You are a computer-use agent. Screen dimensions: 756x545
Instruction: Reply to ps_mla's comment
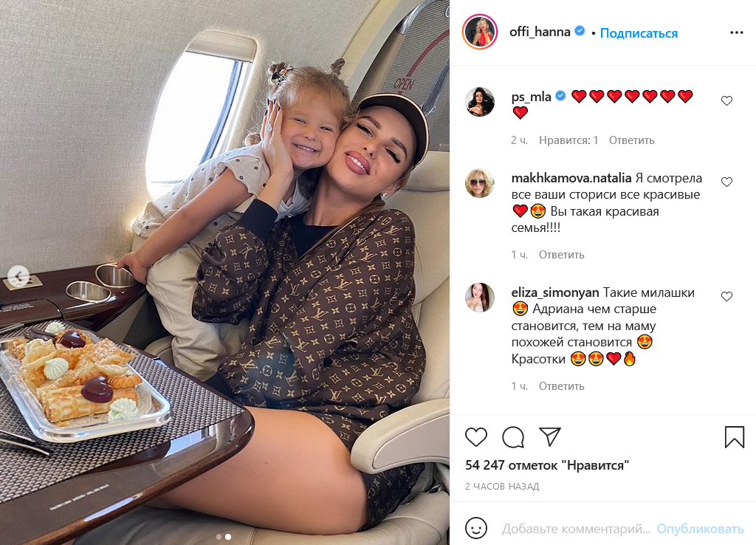(632, 140)
